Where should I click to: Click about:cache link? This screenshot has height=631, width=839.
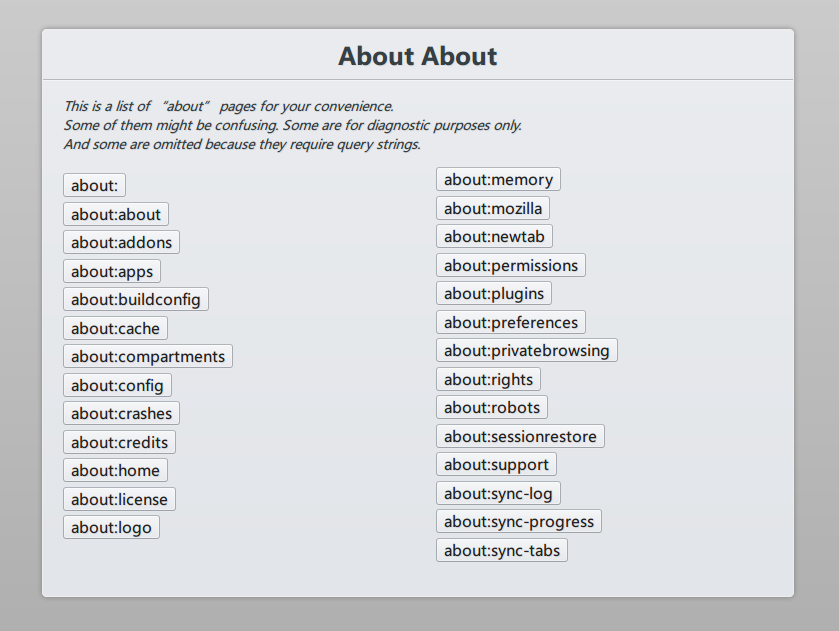[115, 328]
